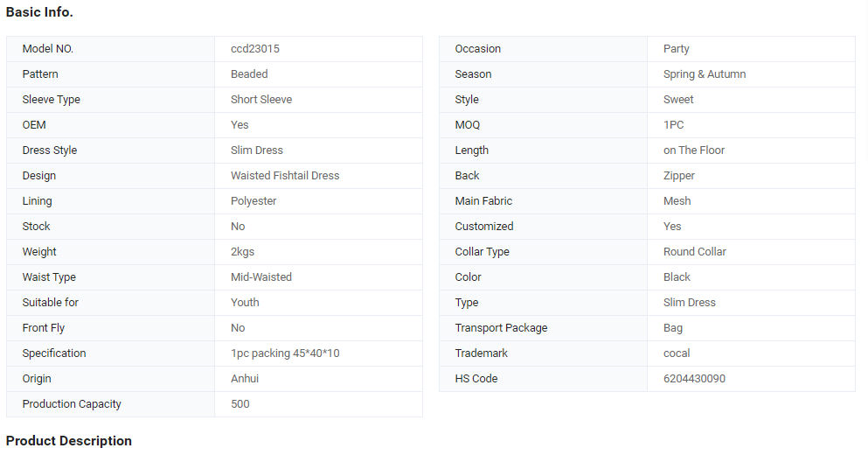The height and width of the screenshot is (455, 868).
Task: Select the Waisted Fishtail Dress design value
Action: [x=285, y=176]
